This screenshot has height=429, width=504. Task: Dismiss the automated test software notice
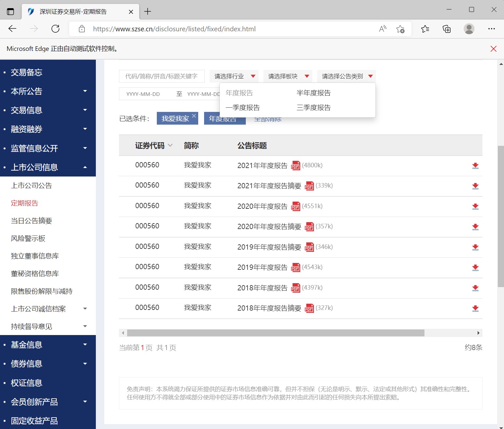tap(494, 49)
